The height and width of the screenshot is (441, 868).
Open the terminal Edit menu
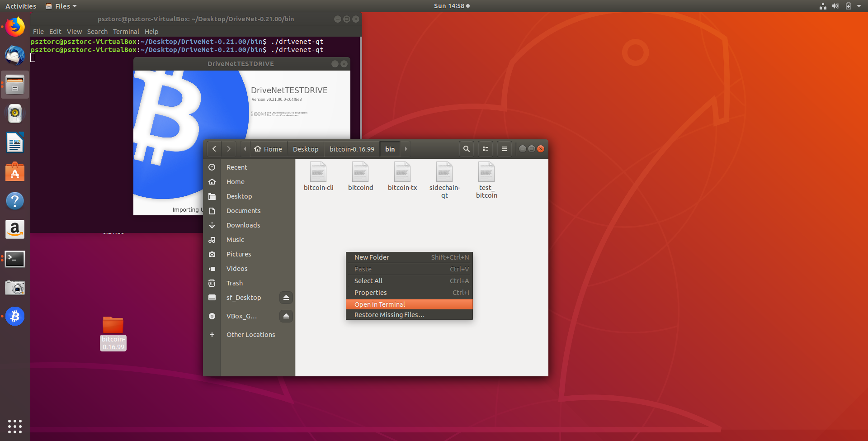pos(55,32)
